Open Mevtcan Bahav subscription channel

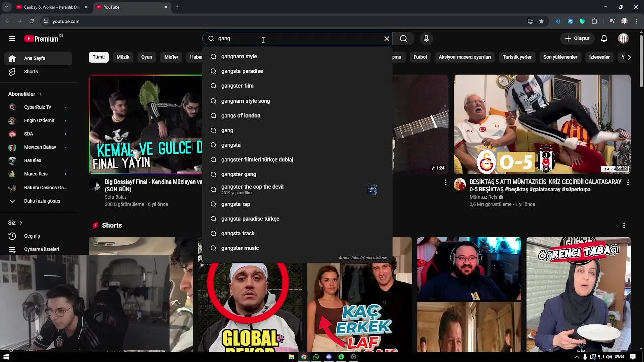[39, 147]
